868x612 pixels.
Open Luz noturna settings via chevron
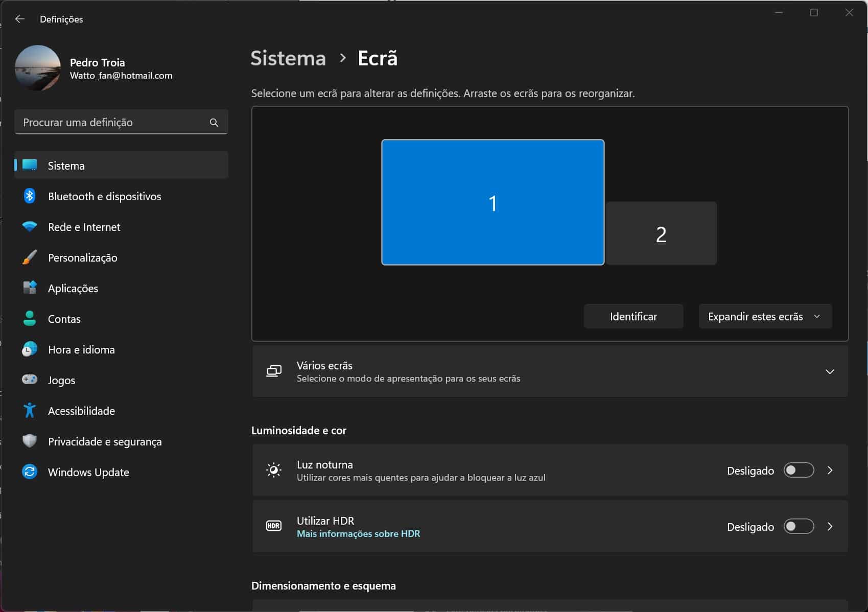830,470
